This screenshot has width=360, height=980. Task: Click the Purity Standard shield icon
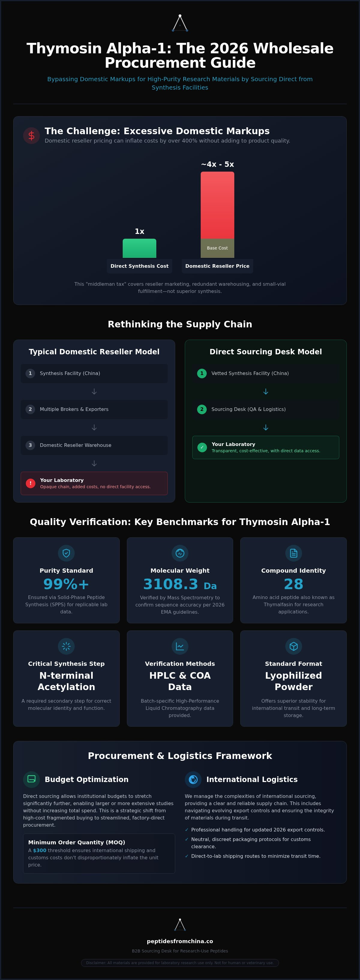pos(66,553)
